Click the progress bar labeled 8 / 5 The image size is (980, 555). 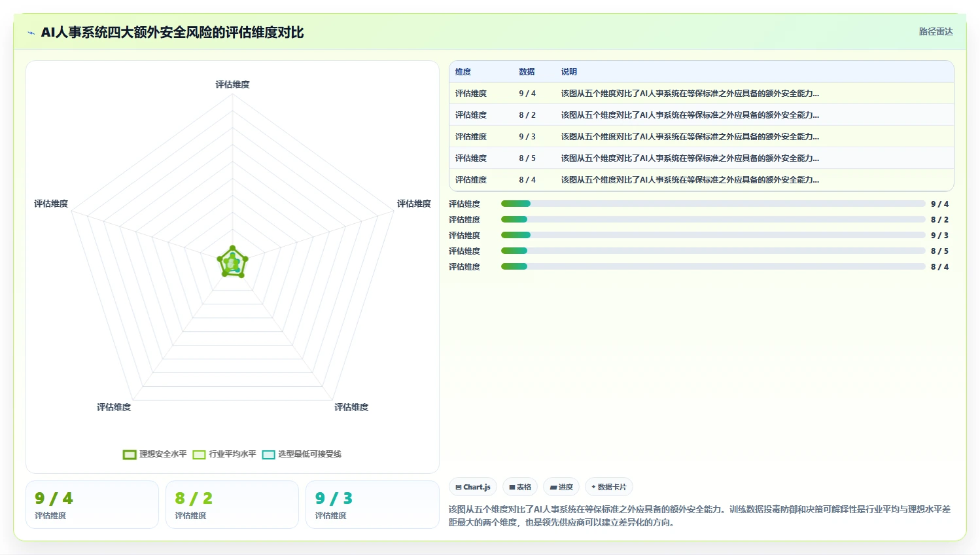713,251
